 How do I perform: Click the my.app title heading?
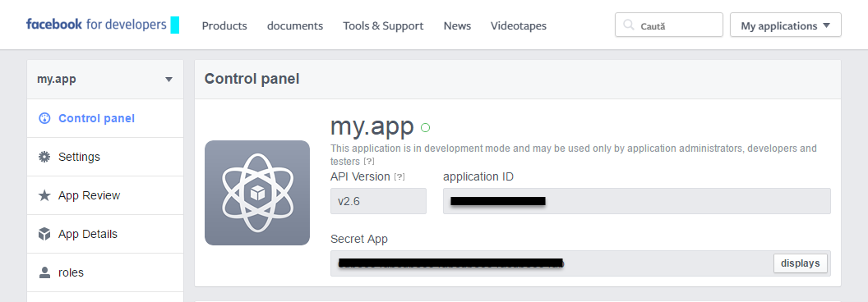click(372, 126)
